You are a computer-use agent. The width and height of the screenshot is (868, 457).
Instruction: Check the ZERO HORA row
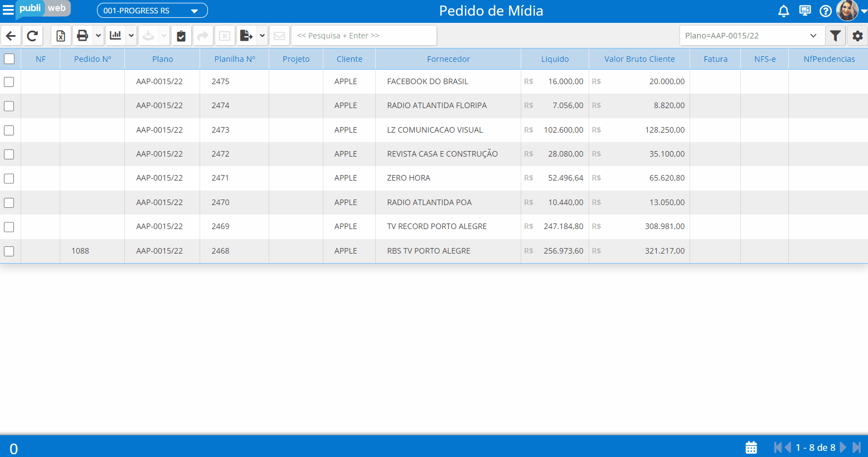pyautogui.click(x=9, y=178)
